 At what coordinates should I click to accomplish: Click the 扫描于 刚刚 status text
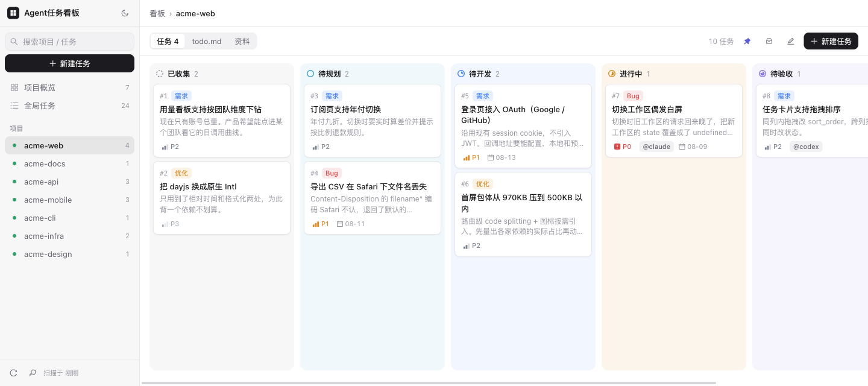61,373
